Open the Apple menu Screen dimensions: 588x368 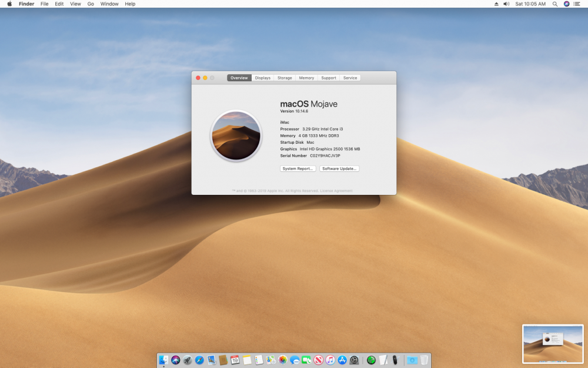point(9,4)
